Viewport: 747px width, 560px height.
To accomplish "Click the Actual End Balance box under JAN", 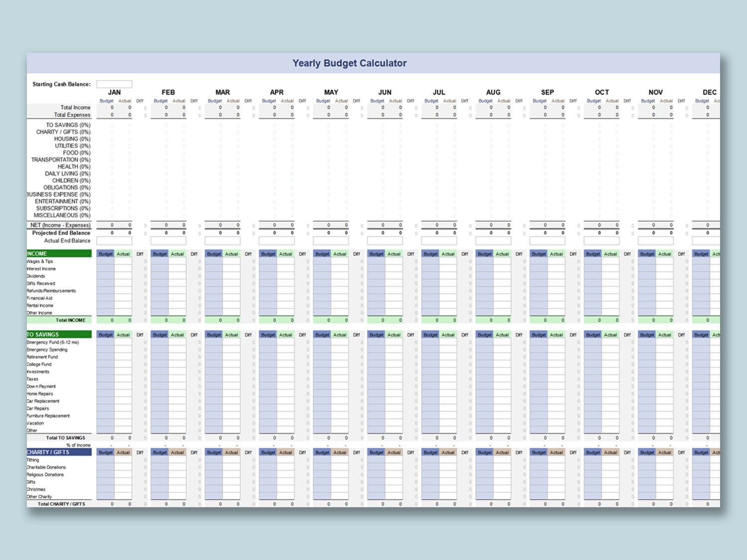I will click(x=115, y=240).
